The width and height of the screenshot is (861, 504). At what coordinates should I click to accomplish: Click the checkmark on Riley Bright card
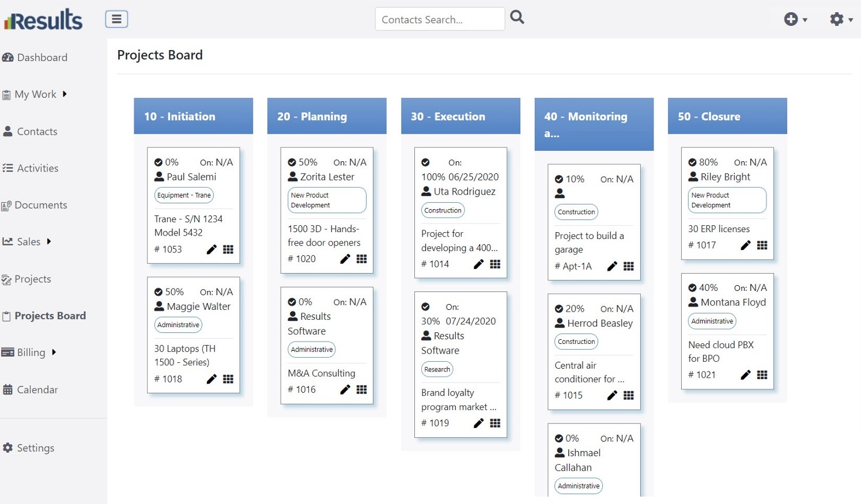click(693, 162)
